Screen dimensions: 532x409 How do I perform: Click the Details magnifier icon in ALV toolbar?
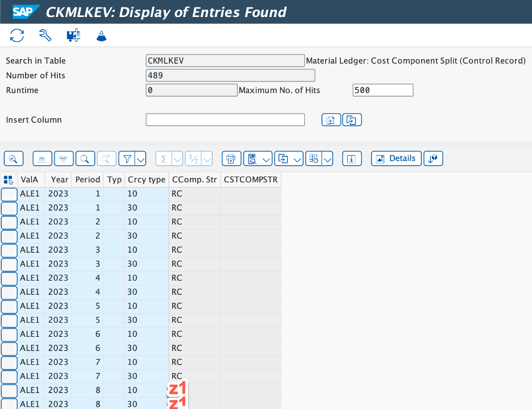(x=14, y=158)
